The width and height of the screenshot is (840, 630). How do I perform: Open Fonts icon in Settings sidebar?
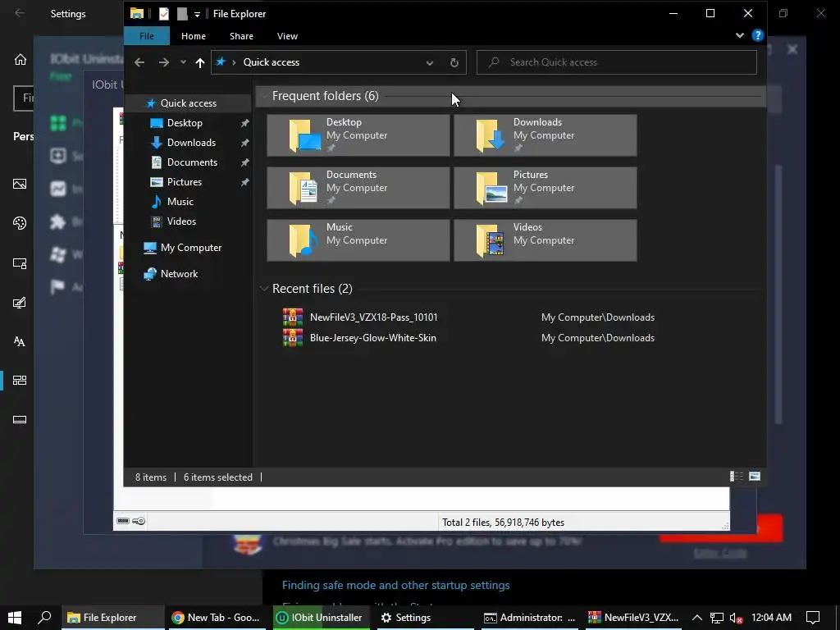20,342
